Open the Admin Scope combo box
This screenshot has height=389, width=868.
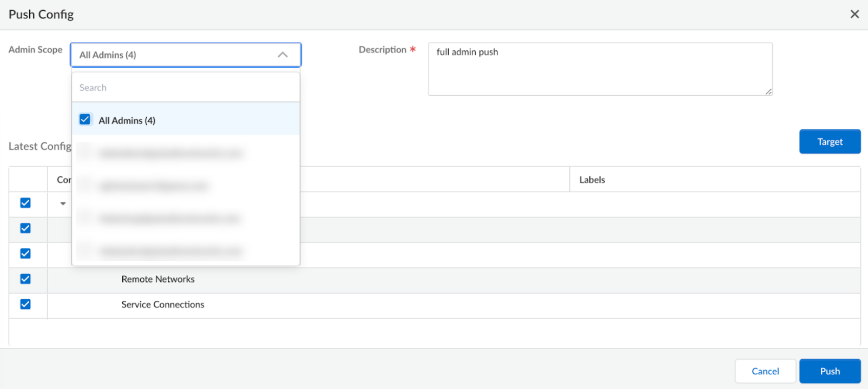point(179,55)
